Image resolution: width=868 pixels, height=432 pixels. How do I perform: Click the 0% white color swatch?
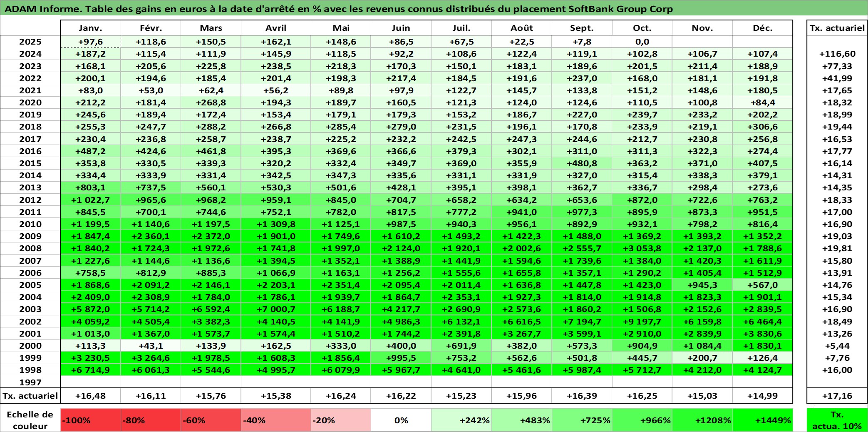[401, 420]
